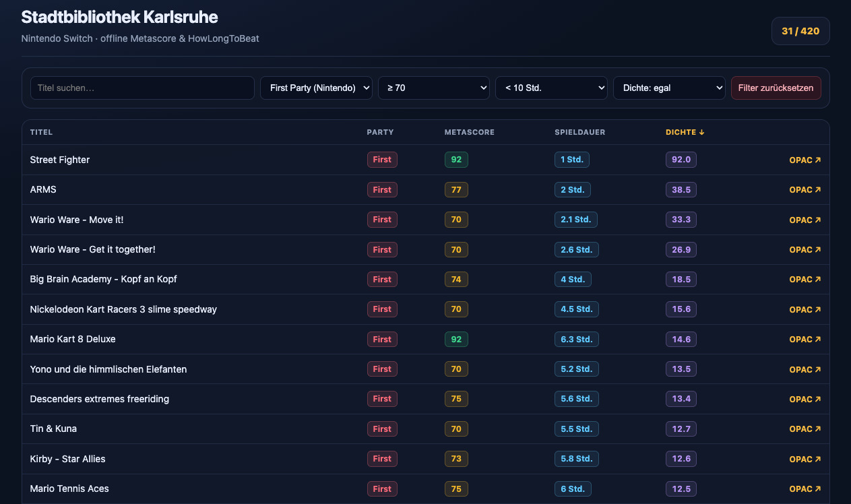
Task: Click the 5.8 Std. playtime badge
Action: pos(577,459)
